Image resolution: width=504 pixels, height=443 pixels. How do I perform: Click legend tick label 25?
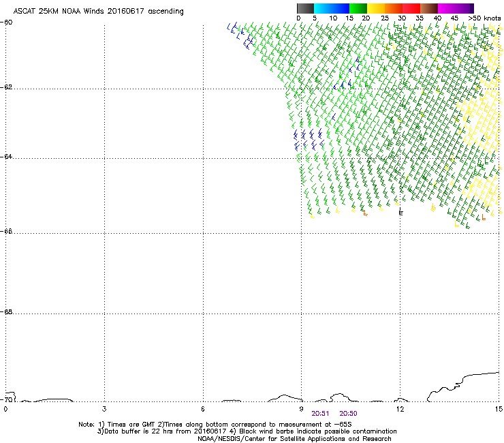[385, 18]
